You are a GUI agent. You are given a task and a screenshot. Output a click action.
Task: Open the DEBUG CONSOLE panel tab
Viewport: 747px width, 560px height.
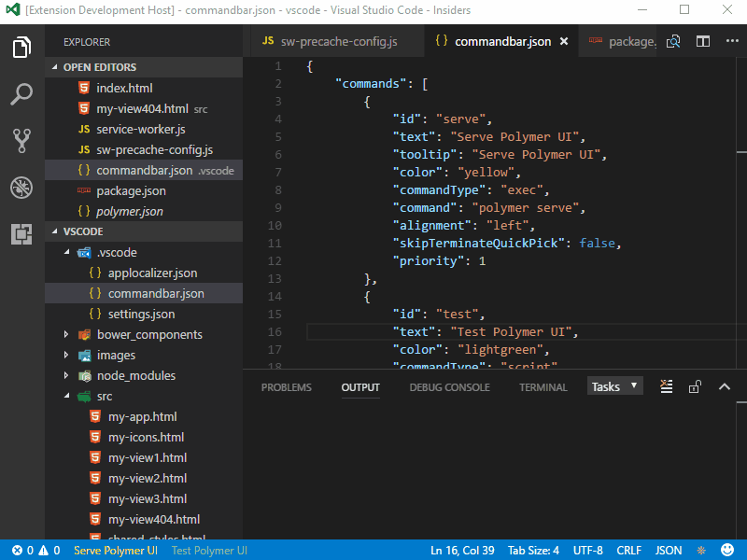tap(450, 387)
